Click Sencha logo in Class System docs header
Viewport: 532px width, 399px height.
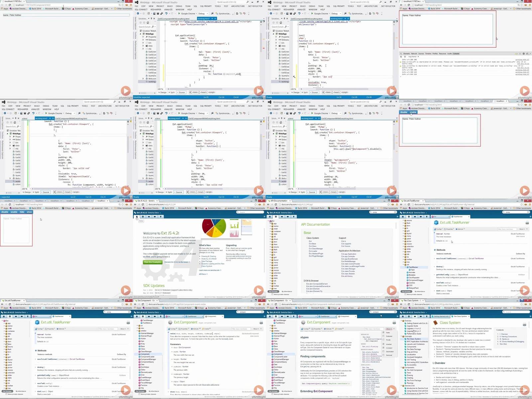402,312
